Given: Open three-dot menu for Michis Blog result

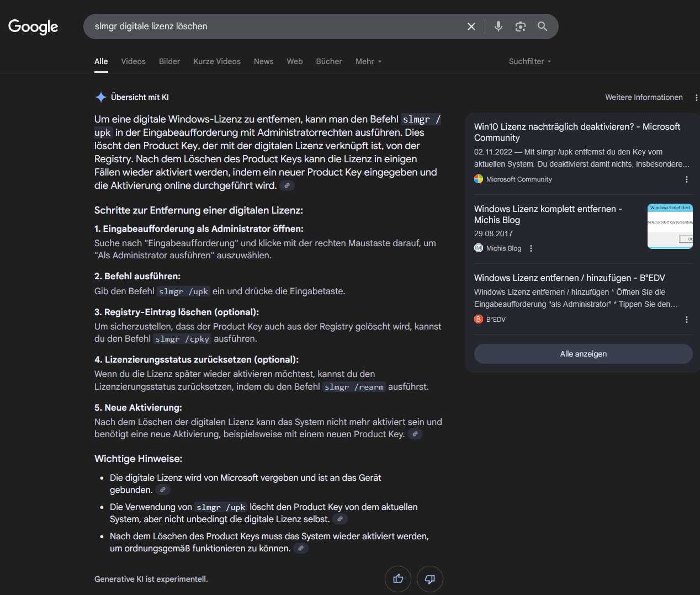Looking at the screenshot, I should [531, 248].
